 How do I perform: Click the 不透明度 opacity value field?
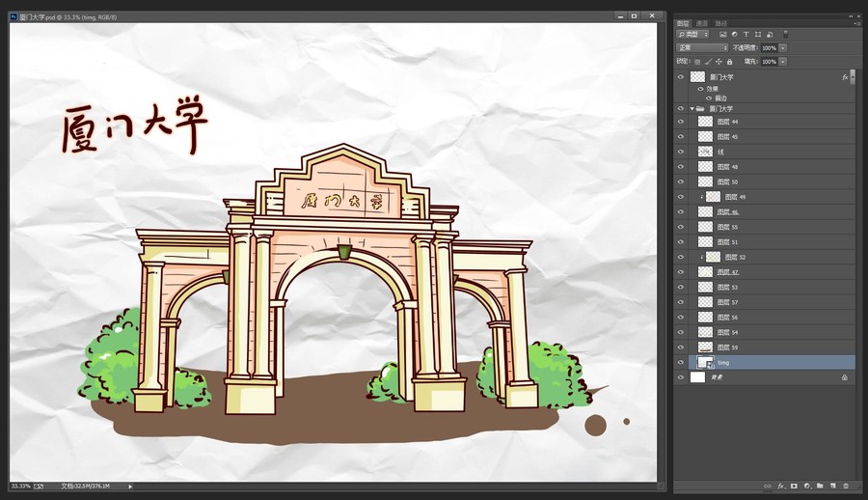pos(770,48)
